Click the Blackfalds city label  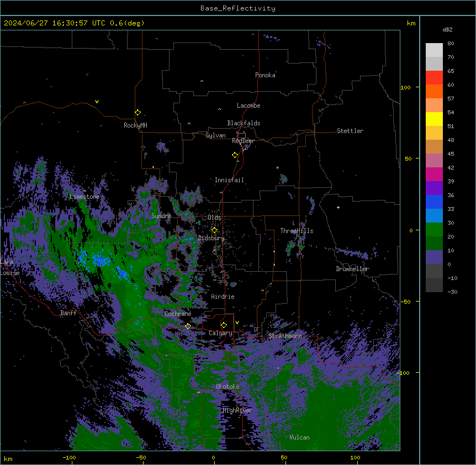pyautogui.click(x=244, y=123)
